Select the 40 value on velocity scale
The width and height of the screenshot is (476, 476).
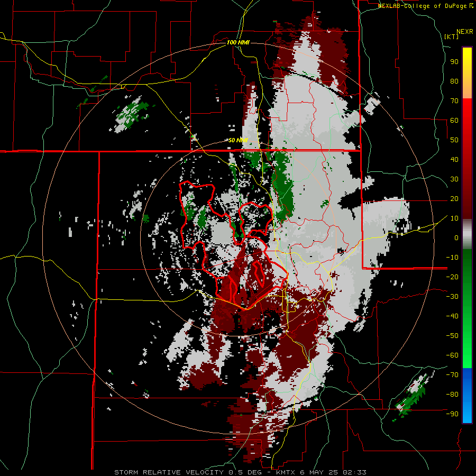coord(454,159)
